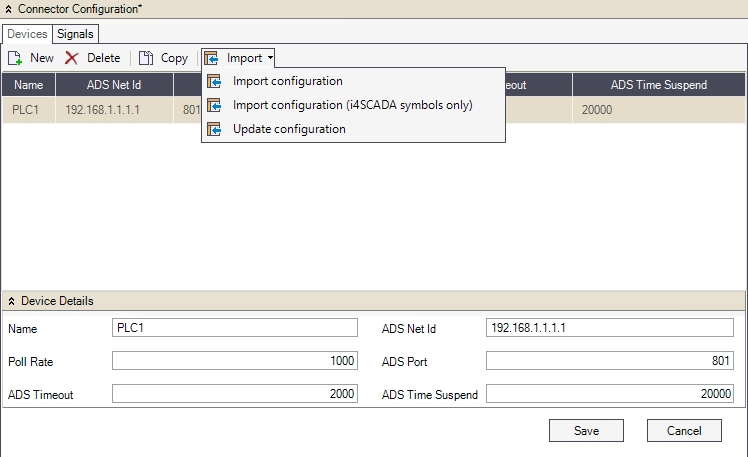748x457 pixels.
Task: Click the Poll Rate field
Action: [235, 361]
